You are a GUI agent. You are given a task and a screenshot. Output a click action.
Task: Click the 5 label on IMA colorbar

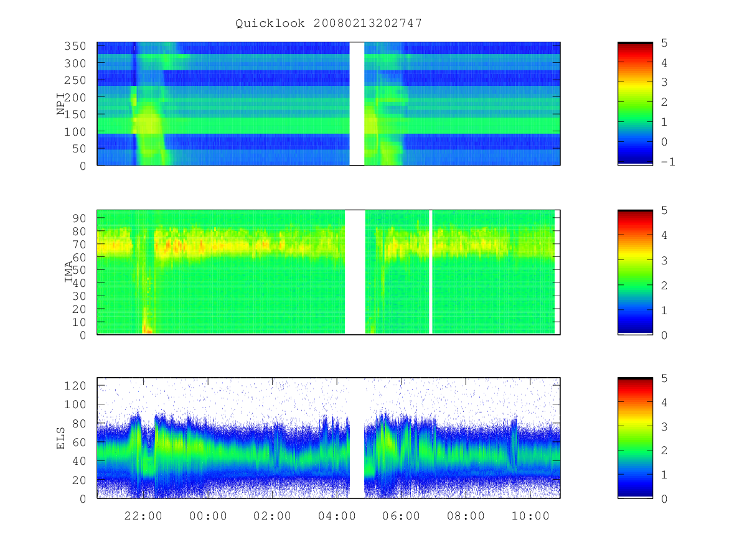pyautogui.click(x=664, y=210)
